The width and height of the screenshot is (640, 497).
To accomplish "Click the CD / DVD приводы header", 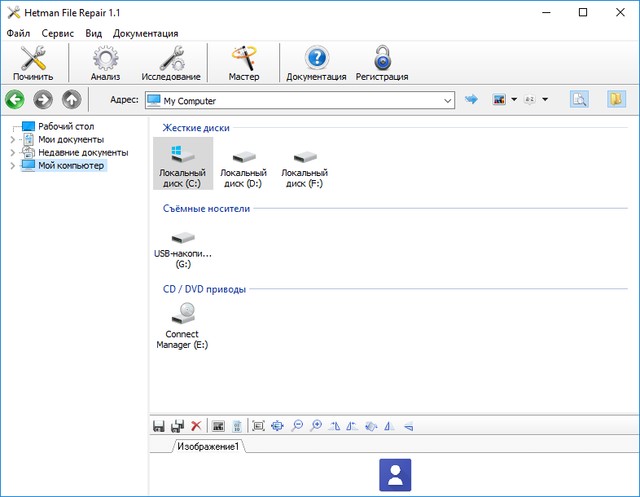I will click(204, 289).
